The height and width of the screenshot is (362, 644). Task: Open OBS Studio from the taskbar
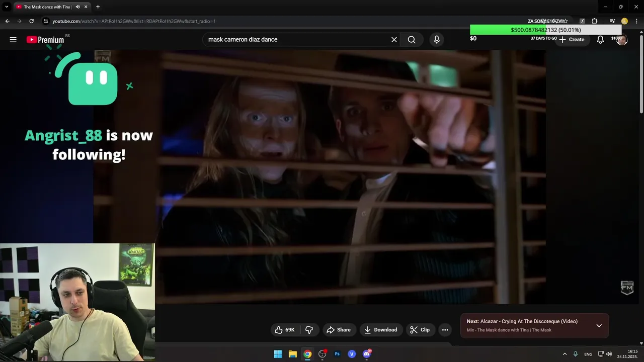click(322, 354)
